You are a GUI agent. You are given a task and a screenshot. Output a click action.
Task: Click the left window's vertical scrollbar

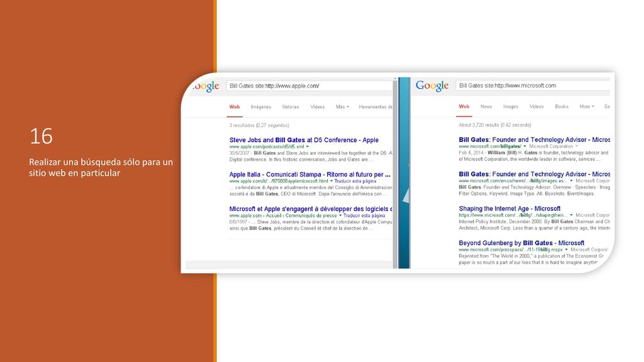coord(395,172)
